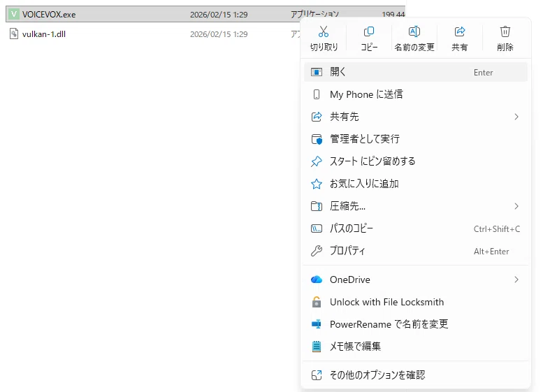Click the PowerRename icon
Viewport: 543px width, 392px height.
point(317,324)
